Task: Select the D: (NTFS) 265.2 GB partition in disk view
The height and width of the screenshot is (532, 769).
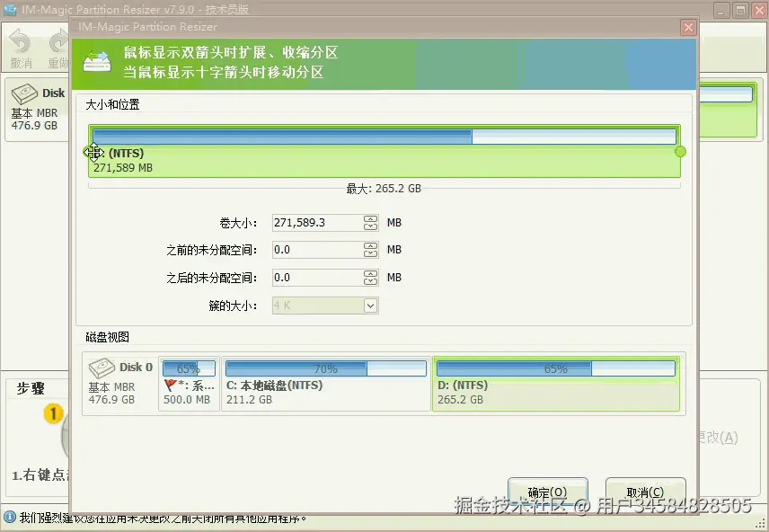Action: pos(556,384)
